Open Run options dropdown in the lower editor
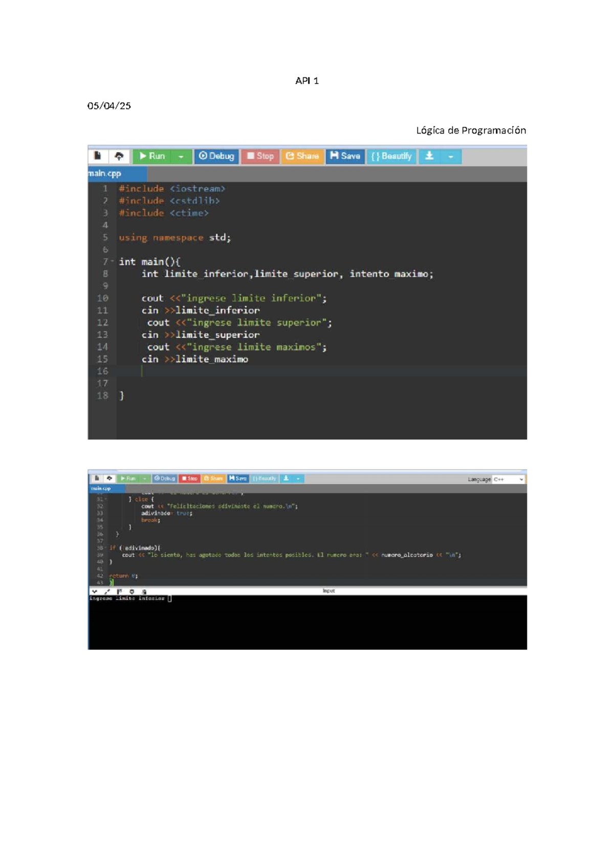The width and height of the screenshot is (614, 868). coord(145,479)
